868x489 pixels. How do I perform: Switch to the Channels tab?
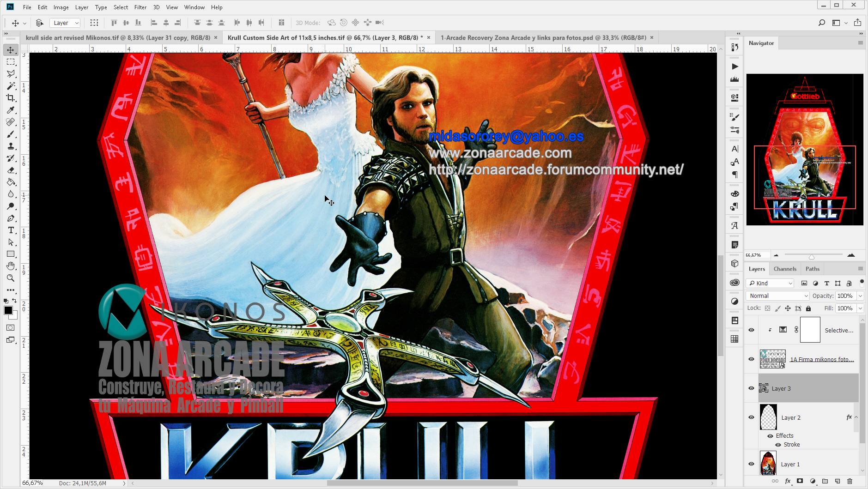click(785, 268)
